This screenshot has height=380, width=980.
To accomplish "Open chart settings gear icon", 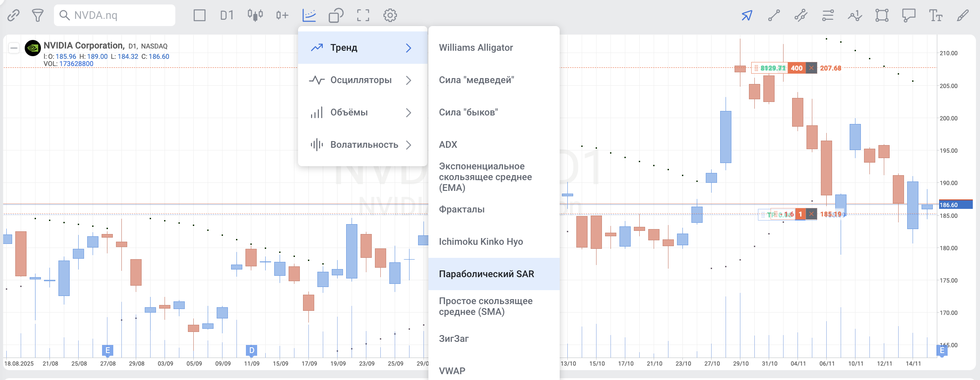I will pyautogui.click(x=390, y=15).
